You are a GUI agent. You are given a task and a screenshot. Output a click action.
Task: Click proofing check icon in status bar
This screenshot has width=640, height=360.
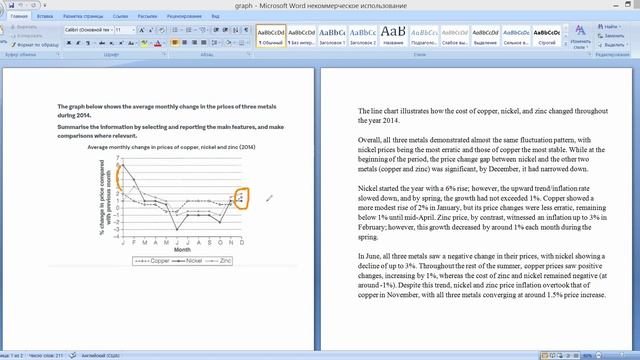click(73, 356)
